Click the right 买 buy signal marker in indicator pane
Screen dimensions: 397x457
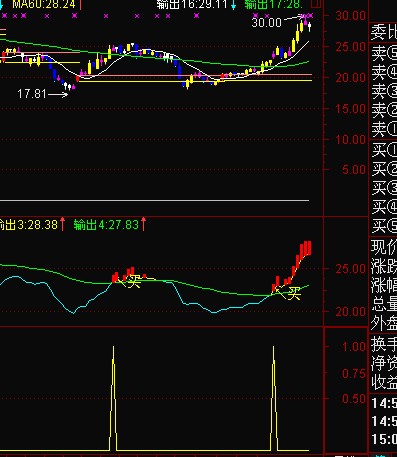(294, 293)
